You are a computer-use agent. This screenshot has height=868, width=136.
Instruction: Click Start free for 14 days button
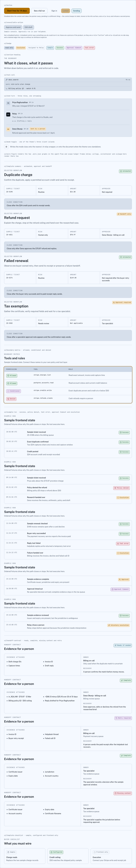[x=17, y=11]
